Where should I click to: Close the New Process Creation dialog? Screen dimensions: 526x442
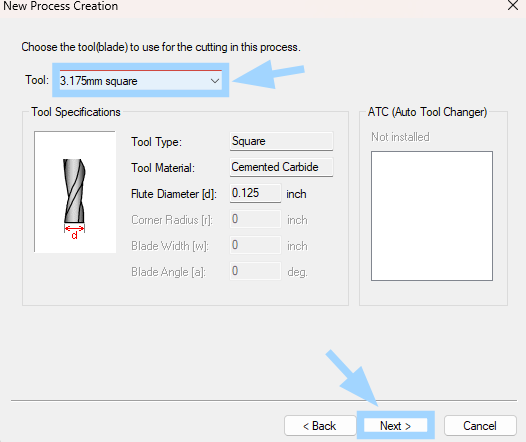coord(513,5)
